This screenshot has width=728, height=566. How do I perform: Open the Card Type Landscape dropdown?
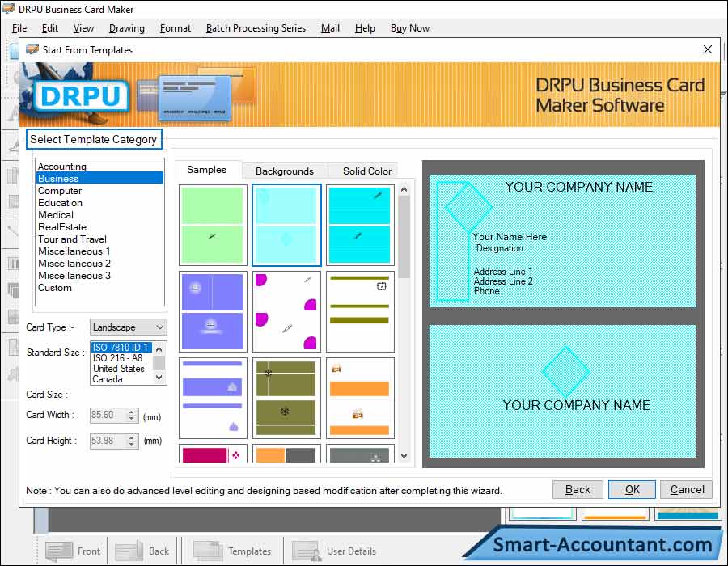128,327
